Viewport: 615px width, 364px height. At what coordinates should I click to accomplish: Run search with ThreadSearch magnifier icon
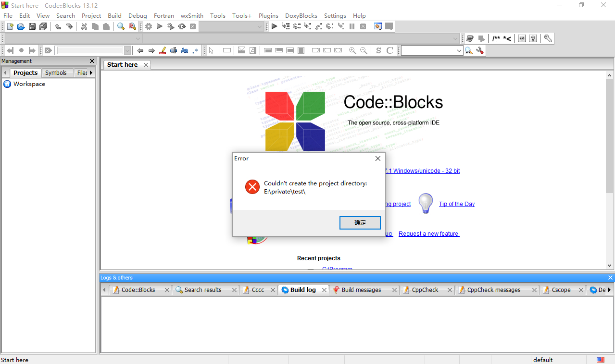click(x=468, y=50)
